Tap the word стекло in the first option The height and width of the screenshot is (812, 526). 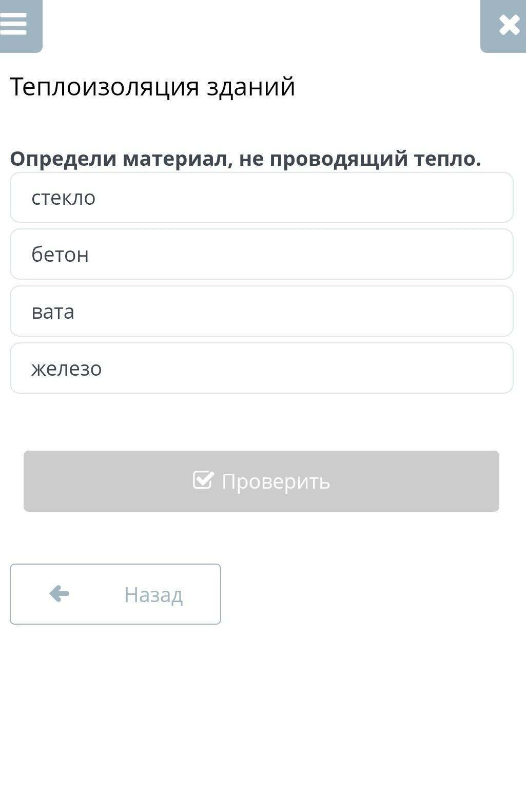[x=64, y=198]
